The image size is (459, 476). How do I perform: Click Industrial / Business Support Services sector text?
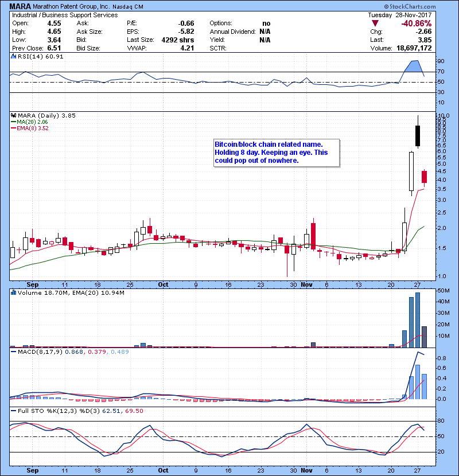click(x=65, y=15)
